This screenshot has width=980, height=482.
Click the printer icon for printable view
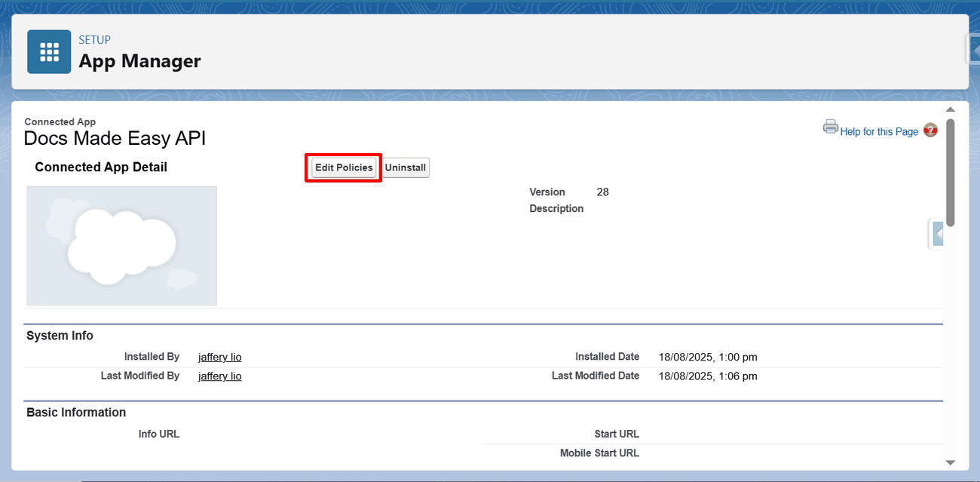[x=830, y=127]
